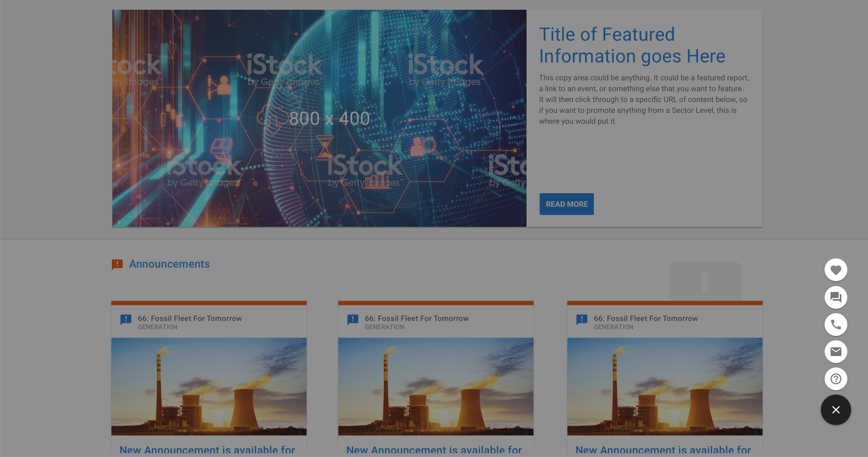Viewport: 868px width, 457px height.
Task: Open the first card's power plant image
Action: click(x=209, y=386)
